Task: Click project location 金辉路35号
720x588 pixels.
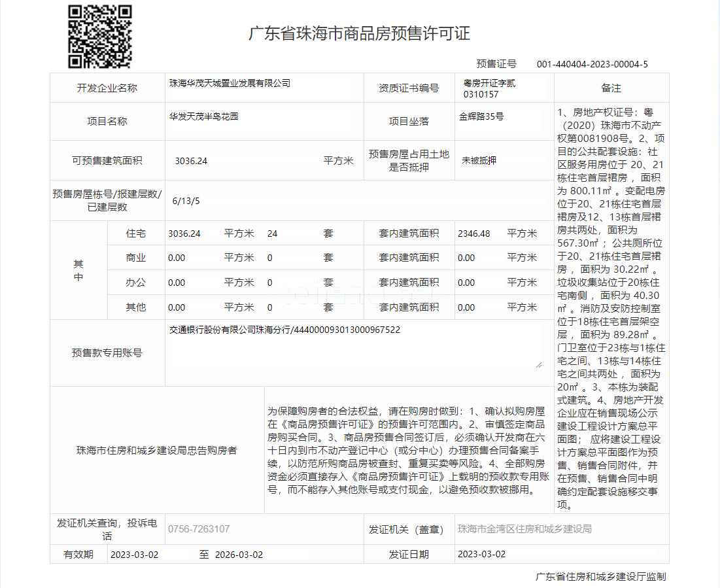Action: [481, 116]
